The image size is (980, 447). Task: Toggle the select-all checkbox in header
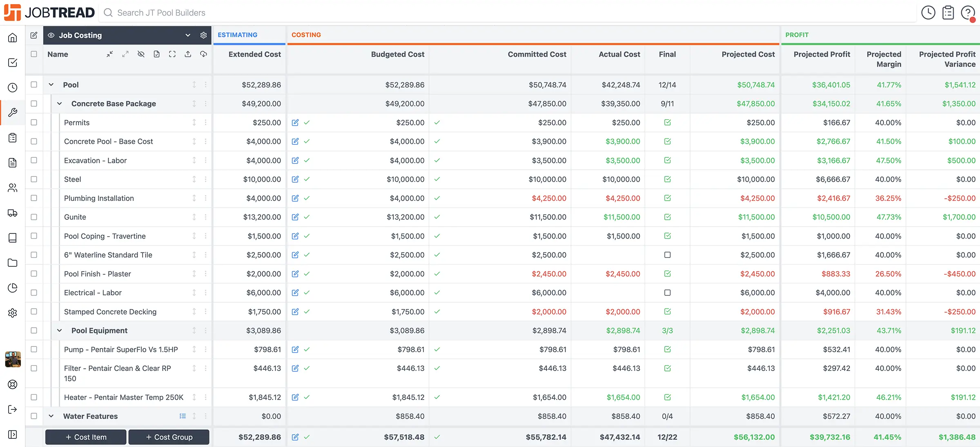pos(34,54)
